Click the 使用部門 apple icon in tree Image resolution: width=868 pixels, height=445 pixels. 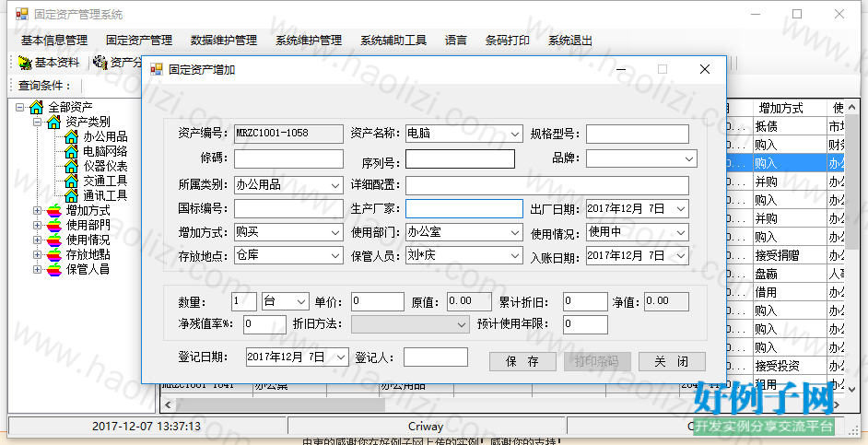(54, 226)
